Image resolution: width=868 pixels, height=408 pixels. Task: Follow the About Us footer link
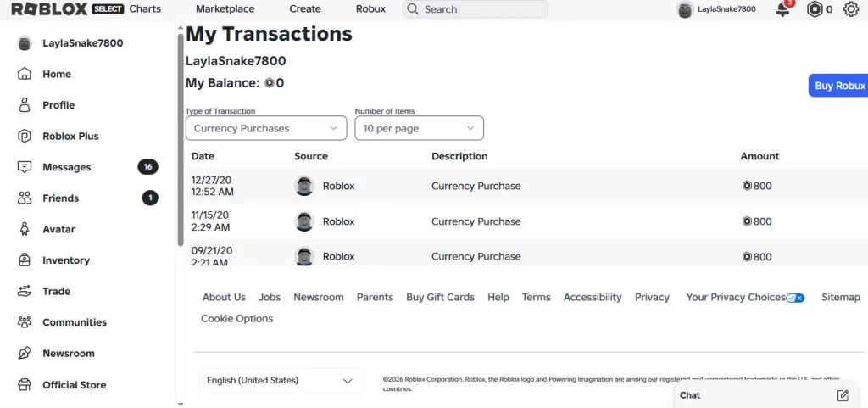(x=224, y=297)
